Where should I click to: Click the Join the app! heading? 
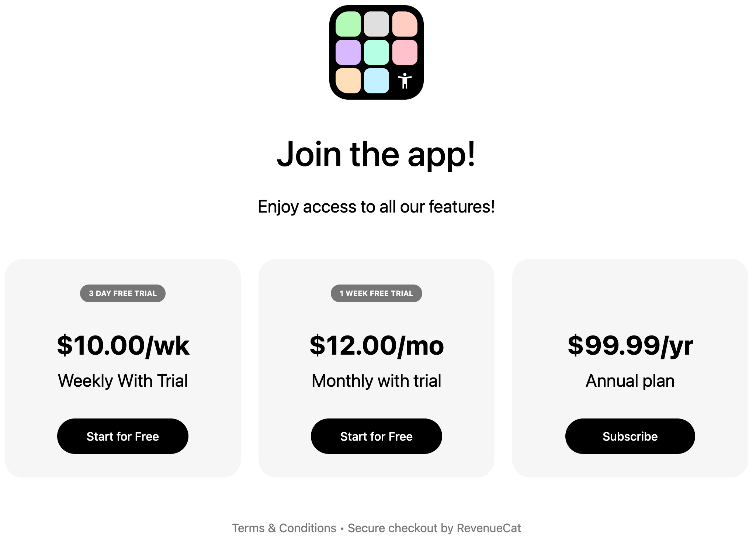(377, 154)
